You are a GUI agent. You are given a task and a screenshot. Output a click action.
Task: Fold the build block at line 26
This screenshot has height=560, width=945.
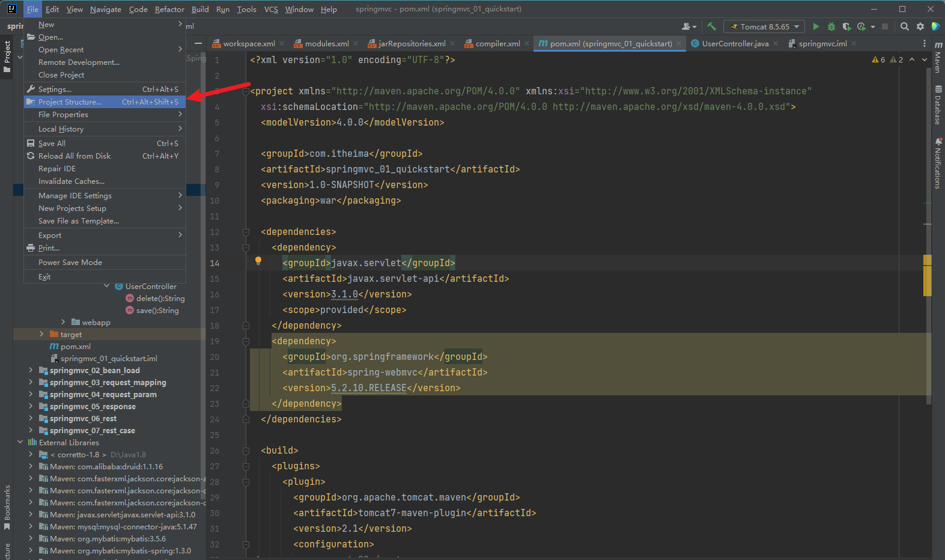[x=246, y=451]
